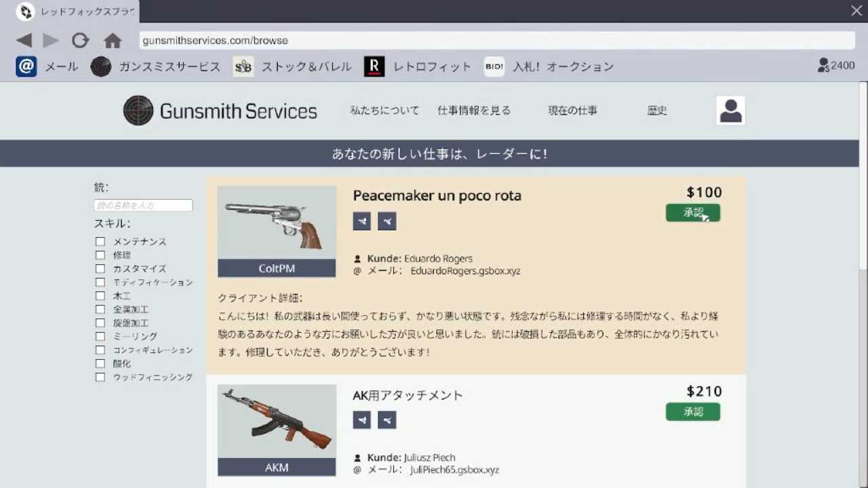Screen dimensions: 868x488
Task: Open the メール bookmark icon
Action: 26,66
